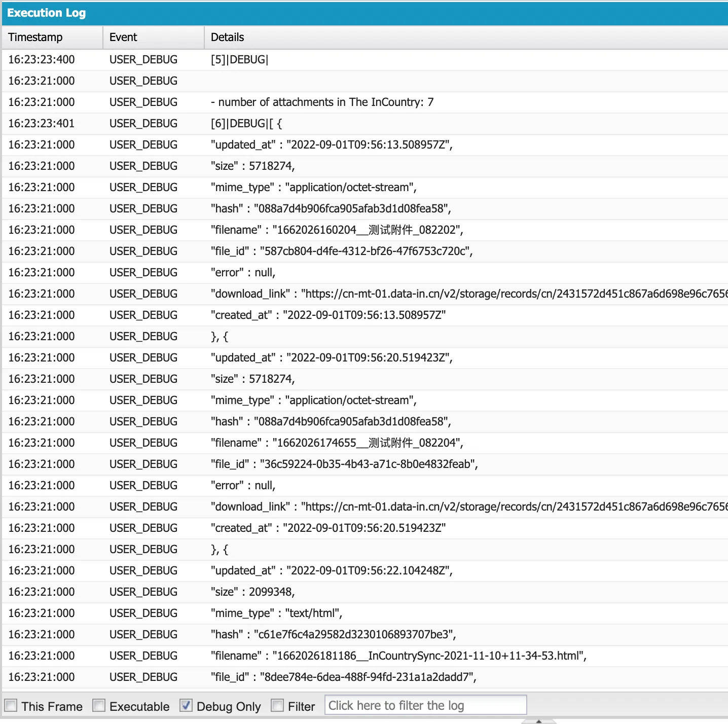This screenshot has width=728, height=724.
Task: Toggle the Filter checkbox
Action: click(277, 706)
